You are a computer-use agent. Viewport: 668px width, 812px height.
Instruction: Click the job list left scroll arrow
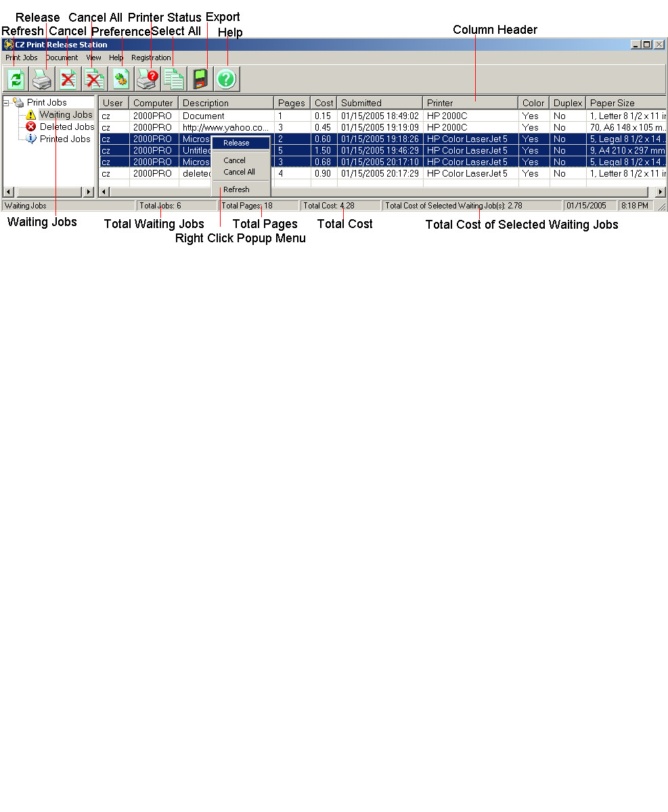point(105,192)
